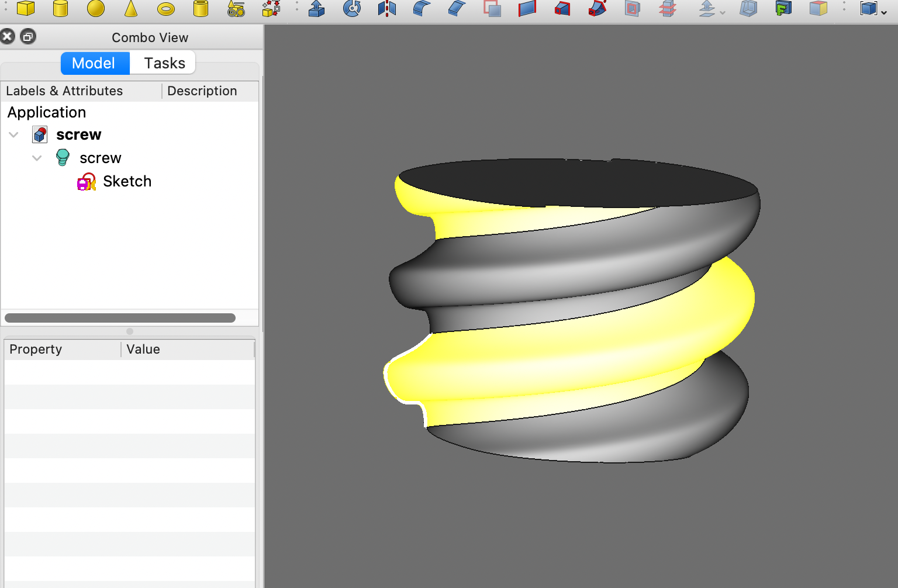
Task: Undock the Combo View panel
Action: click(28, 37)
